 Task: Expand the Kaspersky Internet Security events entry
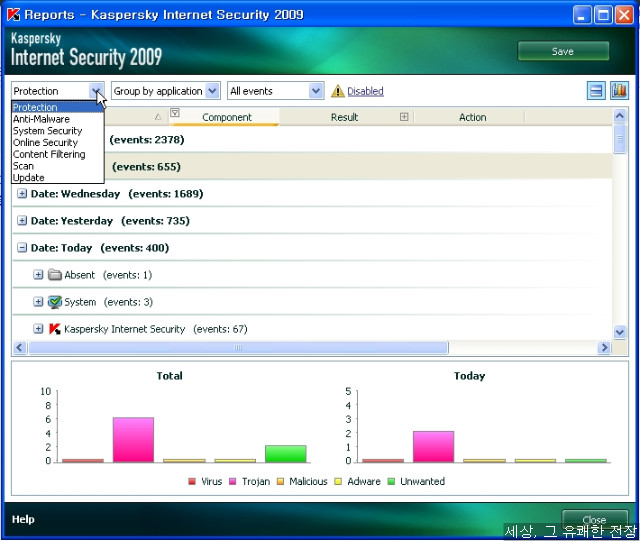tap(38, 329)
